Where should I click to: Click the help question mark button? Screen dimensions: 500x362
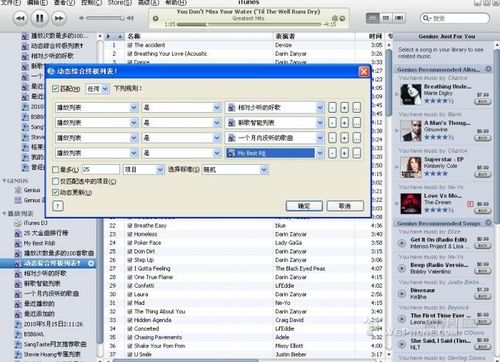[58, 206]
